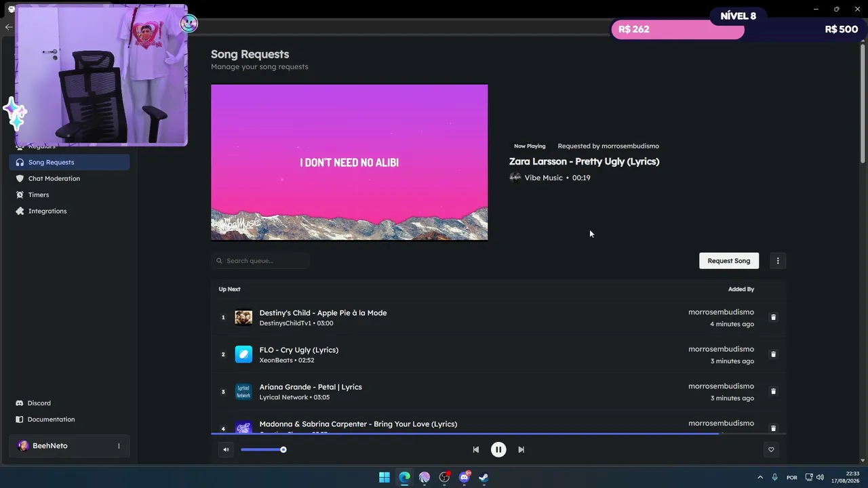The width and height of the screenshot is (868, 488).
Task: Click "4 minutes ago" in the queue
Action: [732, 324]
